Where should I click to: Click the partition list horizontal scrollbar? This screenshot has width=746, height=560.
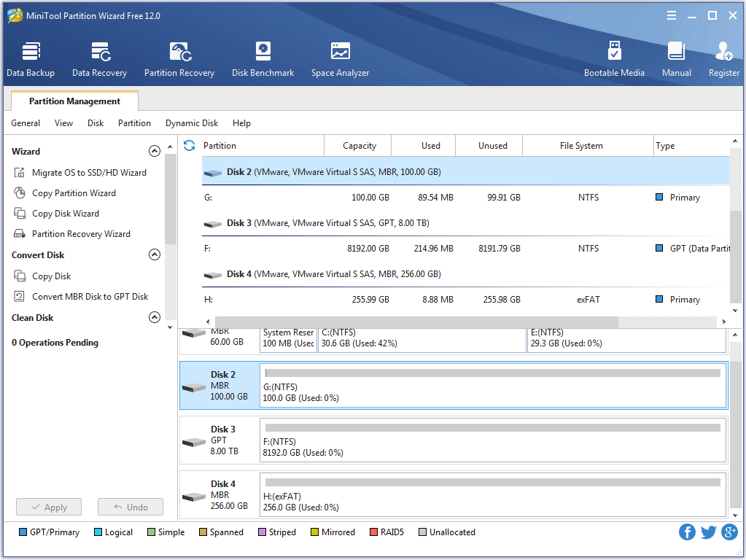[x=416, y=322]
